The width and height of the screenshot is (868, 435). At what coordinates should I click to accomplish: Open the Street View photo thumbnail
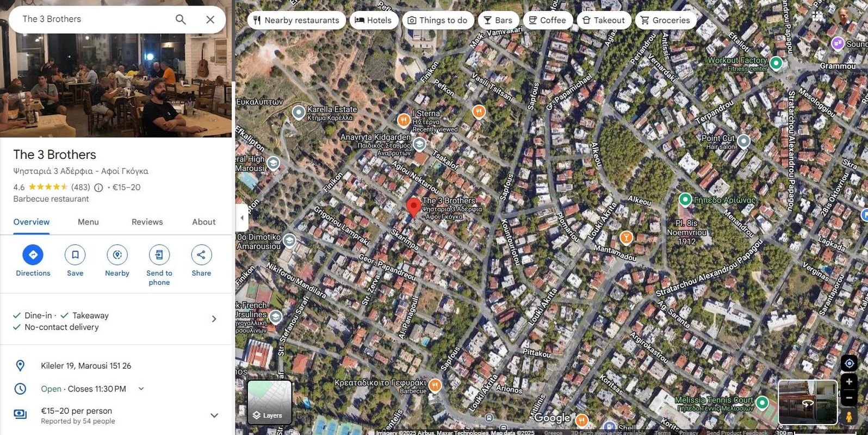808,402
